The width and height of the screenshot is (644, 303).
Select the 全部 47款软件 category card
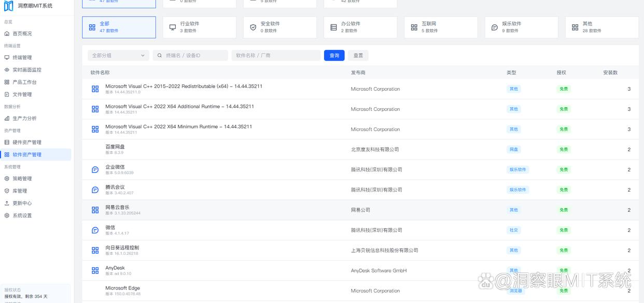119,27
